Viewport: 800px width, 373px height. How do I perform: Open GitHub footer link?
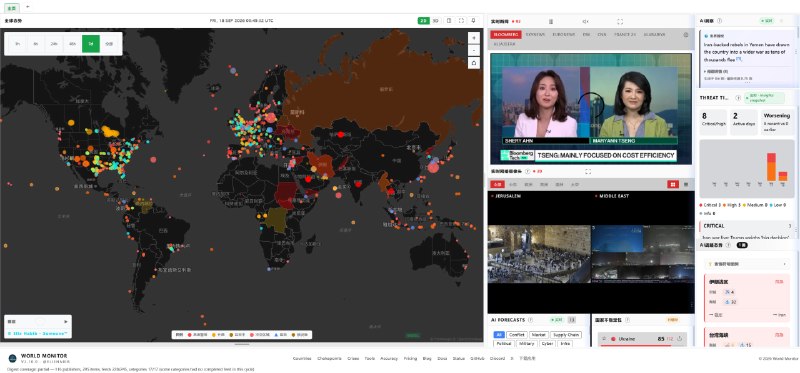pos(478,359)
